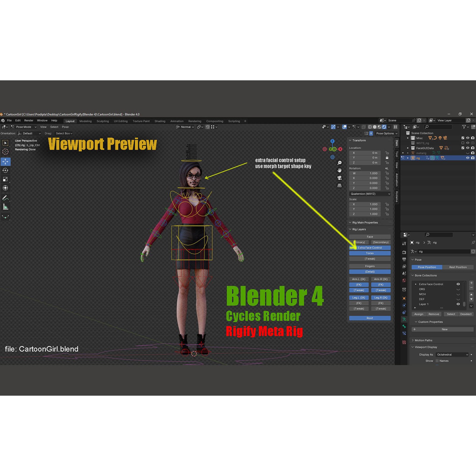Screen dimensions: 476x476
Task: Click the Extra Face Control layer button
Action: click(370, 248)
